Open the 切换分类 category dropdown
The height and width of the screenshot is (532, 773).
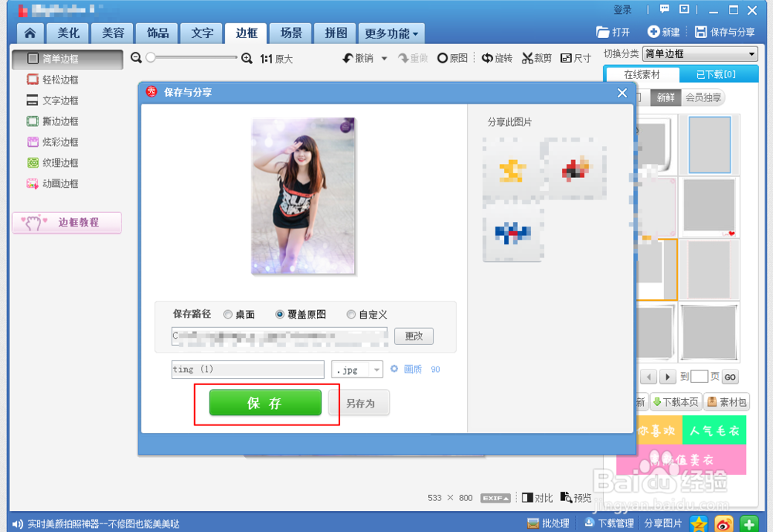click(700, 54)
